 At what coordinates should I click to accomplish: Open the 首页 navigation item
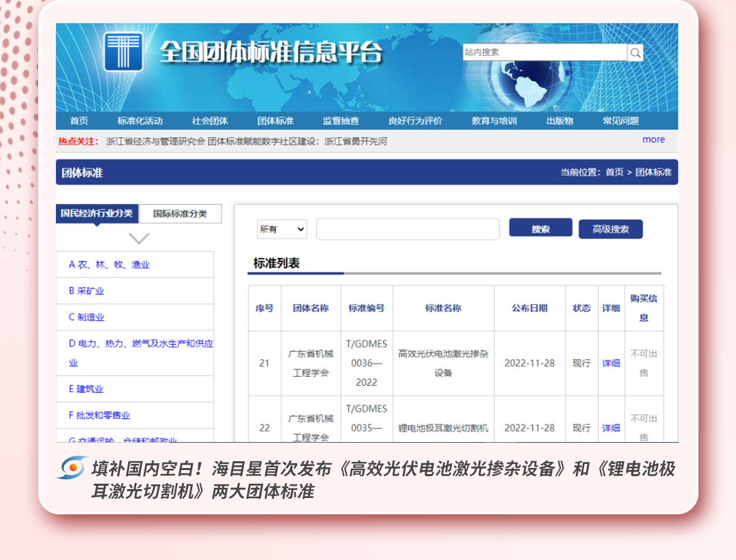79,121
